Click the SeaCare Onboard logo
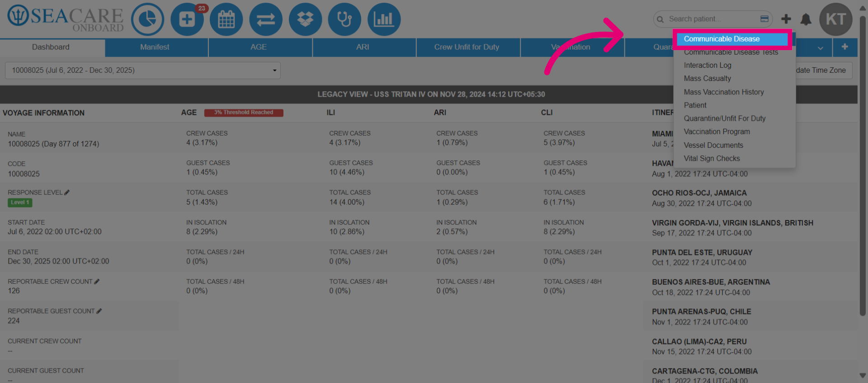 (66, 19)
